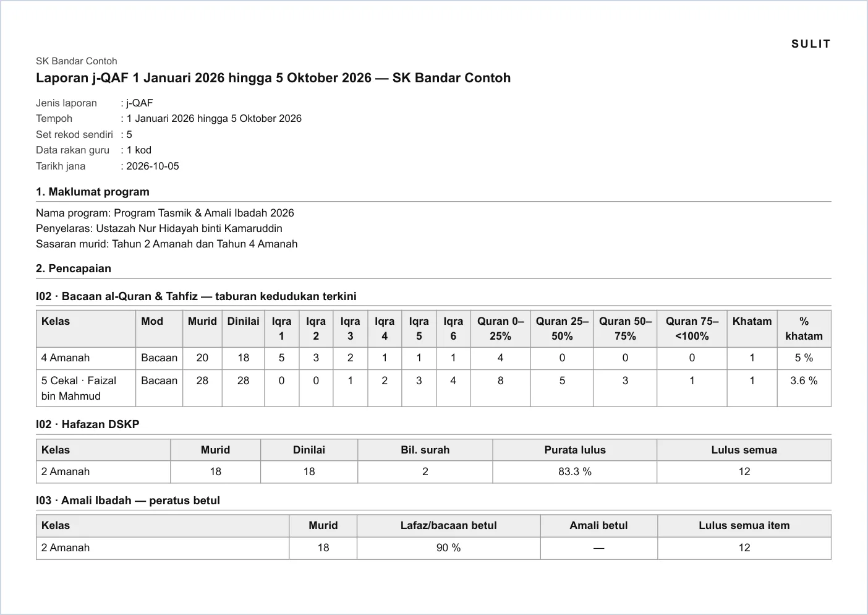This screenshot has height=615, width=868.
Task: Click the Hafazan DSKP subheading
Action: 88,424
